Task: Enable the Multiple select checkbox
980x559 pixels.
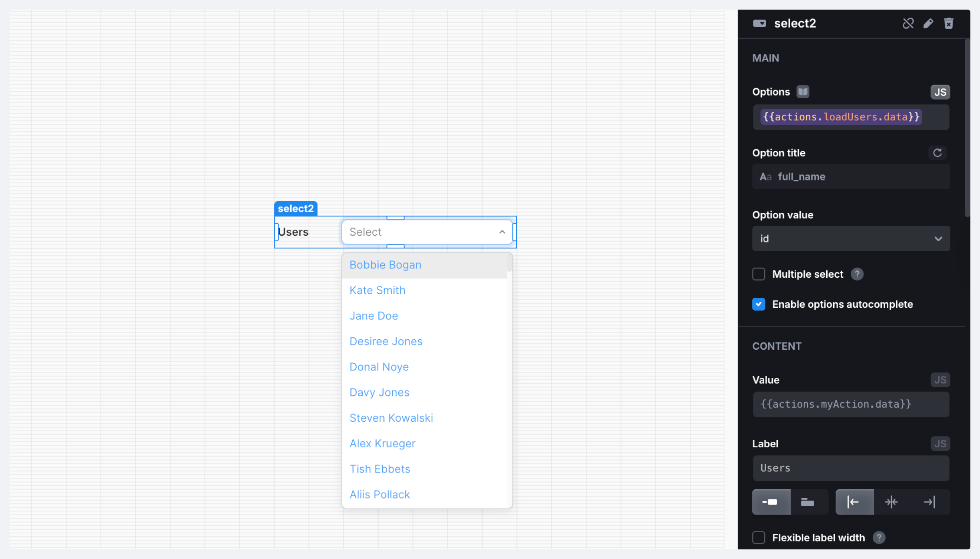Action: 759,274
